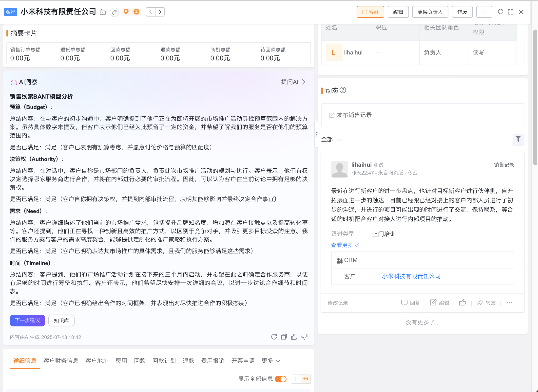Go to next record arrow
The height and width of the screenshot is (392, 538).
[x=160, y=12]
